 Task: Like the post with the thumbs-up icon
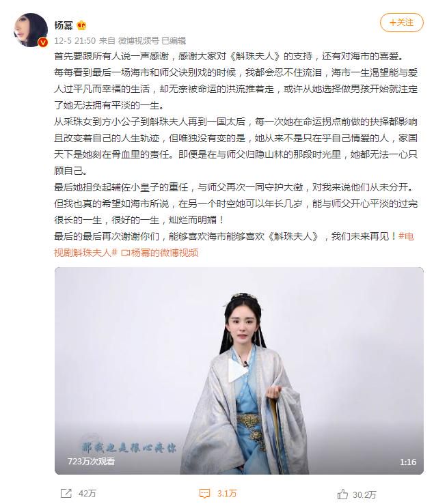click(x=342, y=494)
